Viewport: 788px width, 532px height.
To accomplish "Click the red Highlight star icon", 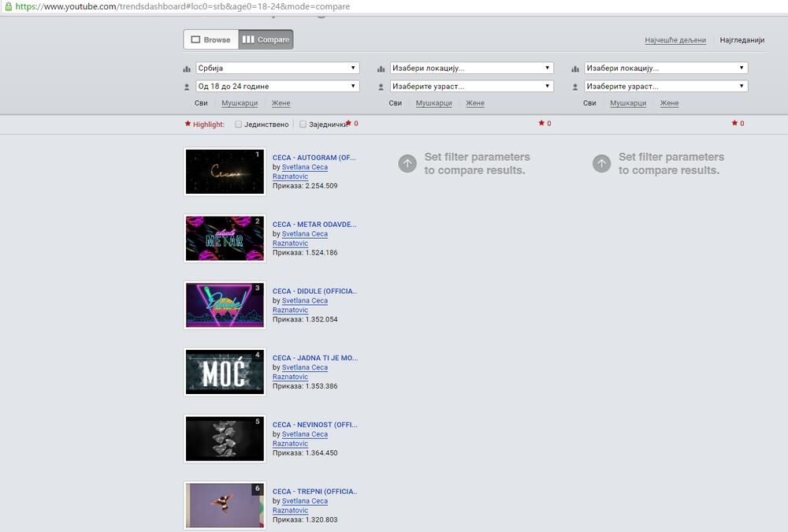I will [x=188, y=124].
